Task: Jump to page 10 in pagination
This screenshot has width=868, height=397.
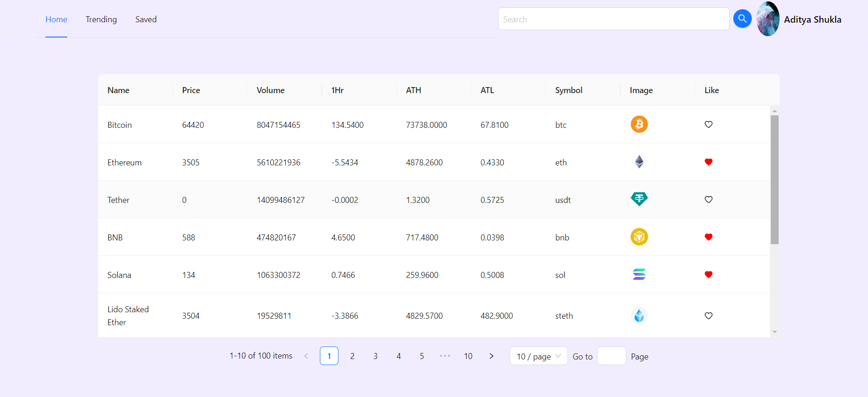Action: (468, 356)
